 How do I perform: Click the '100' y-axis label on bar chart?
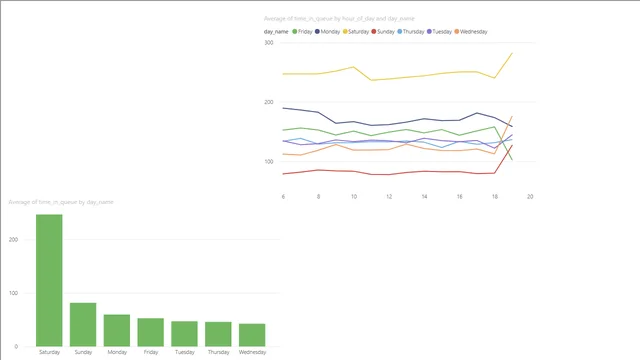13,293
